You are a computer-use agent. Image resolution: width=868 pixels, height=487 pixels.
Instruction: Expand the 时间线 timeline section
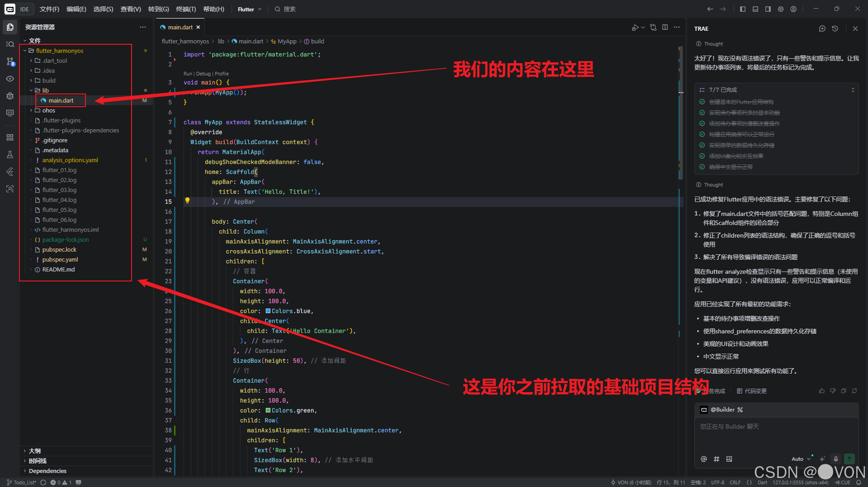(38, 461)
